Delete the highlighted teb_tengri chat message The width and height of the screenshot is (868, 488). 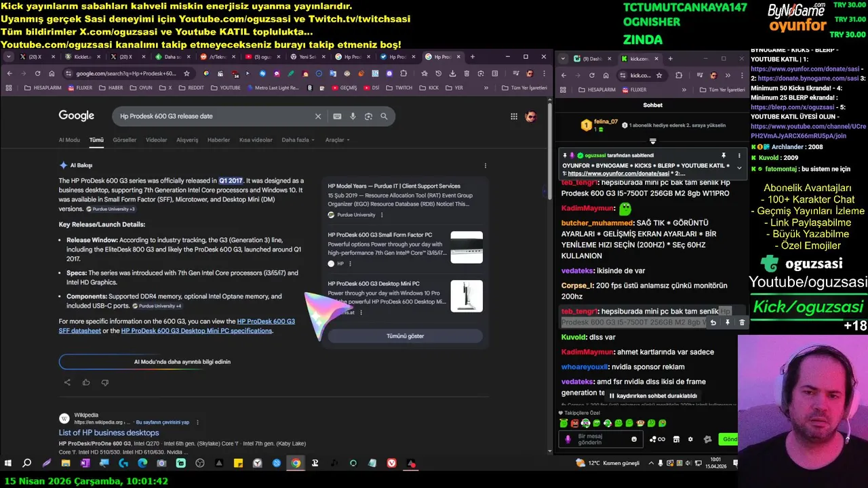742,323
